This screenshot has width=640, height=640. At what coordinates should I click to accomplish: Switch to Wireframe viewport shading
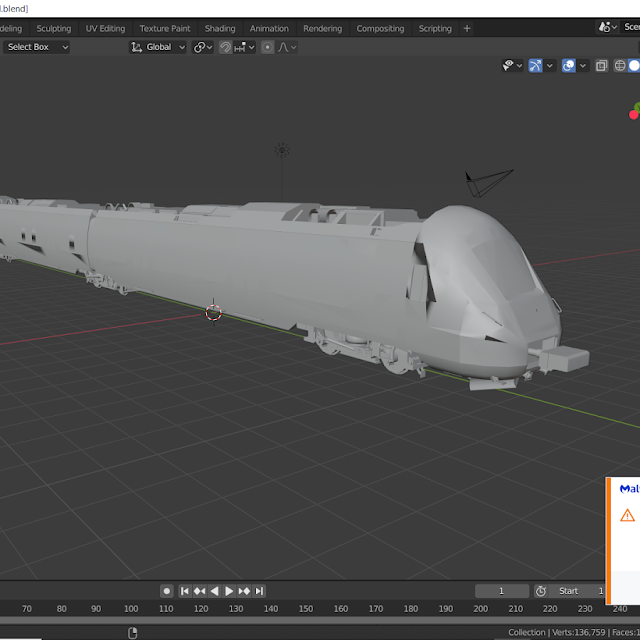pos(620,66)
